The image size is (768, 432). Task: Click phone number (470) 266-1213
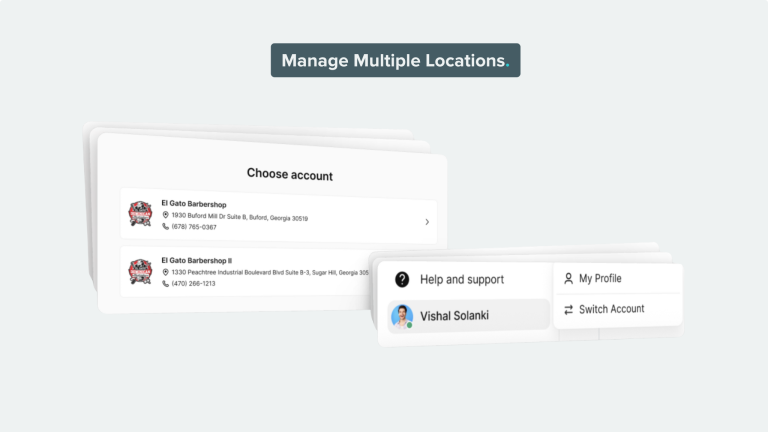[x=193, y=284]
